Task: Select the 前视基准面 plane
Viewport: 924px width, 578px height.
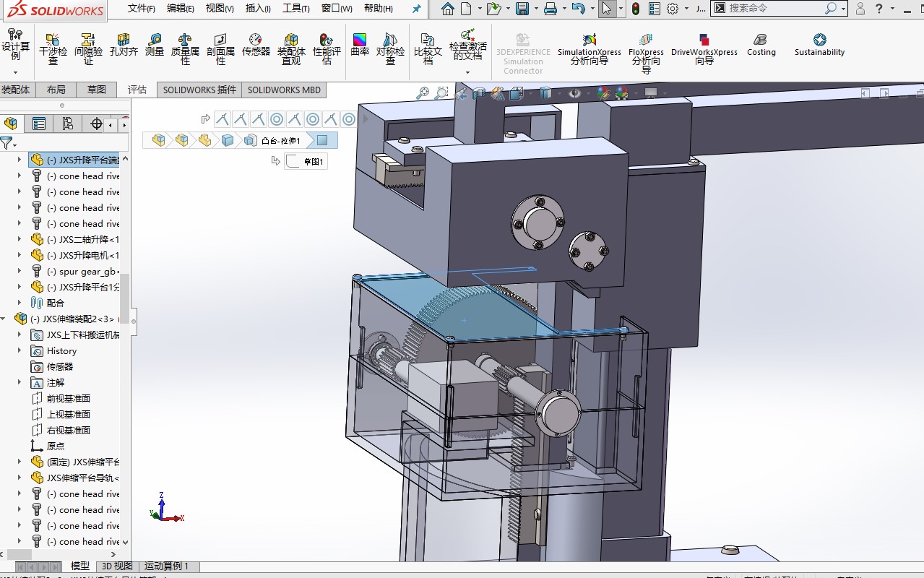Action: click(68, 398)
